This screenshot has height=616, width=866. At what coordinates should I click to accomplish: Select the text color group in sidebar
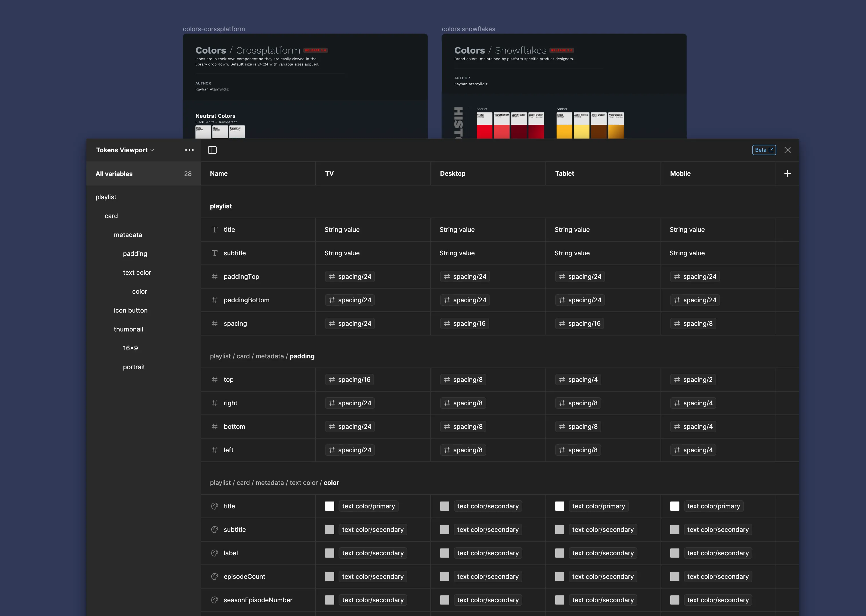[137, 273]
